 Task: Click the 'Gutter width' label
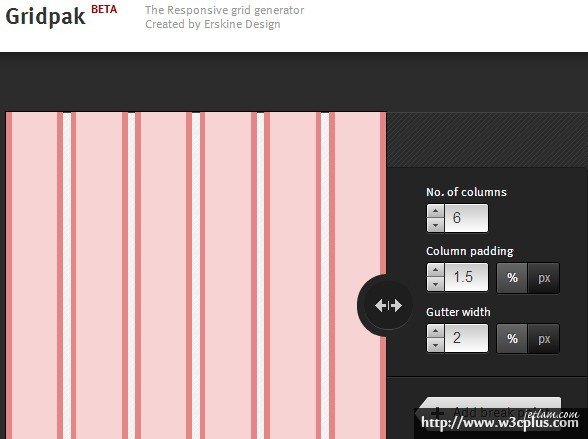tap(458, 312)
